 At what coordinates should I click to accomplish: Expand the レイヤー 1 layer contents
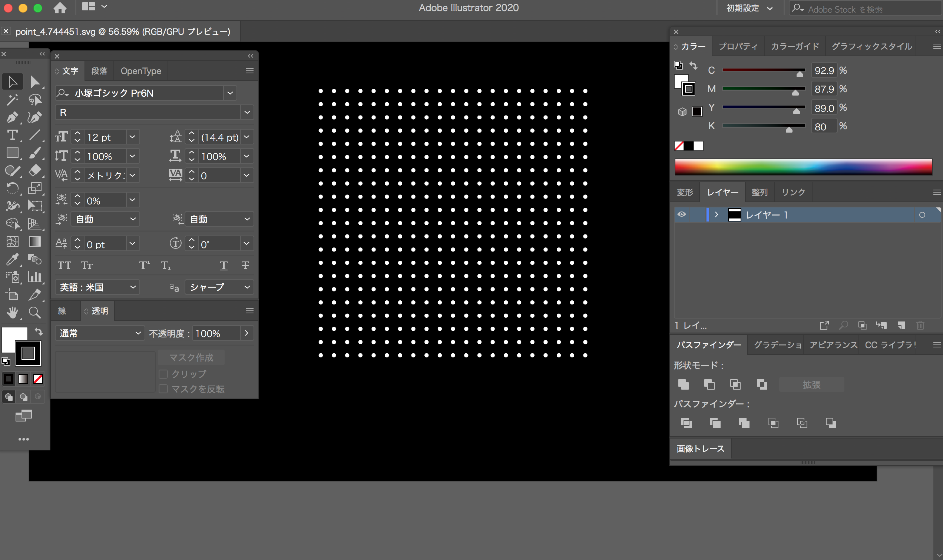pyautogui.click(x=717, y=214)
